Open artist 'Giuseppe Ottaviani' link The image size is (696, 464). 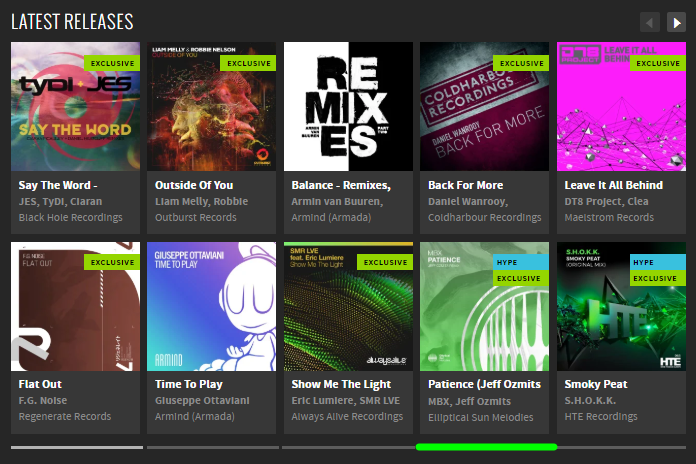pyautogui.click(x=202, y=401)
